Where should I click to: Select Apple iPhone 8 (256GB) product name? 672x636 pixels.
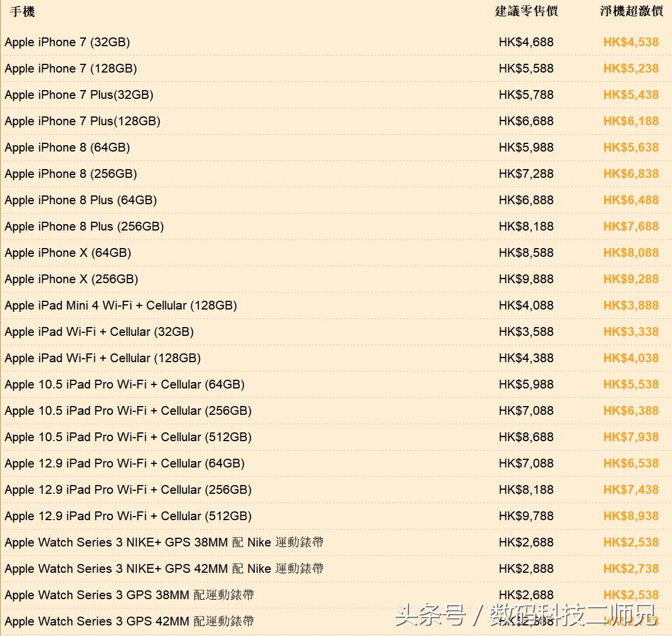[x=71, y=174]
